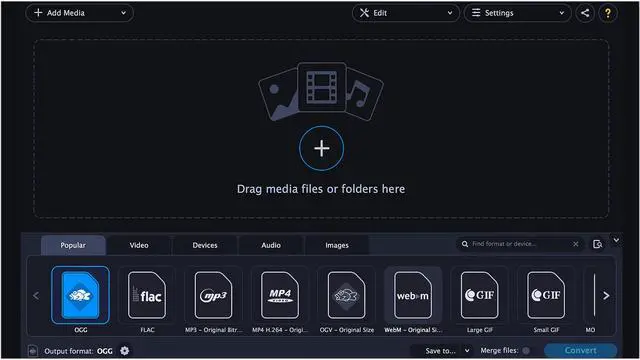Open the Edit tools dropdown
640x360 pixels.
405,13
